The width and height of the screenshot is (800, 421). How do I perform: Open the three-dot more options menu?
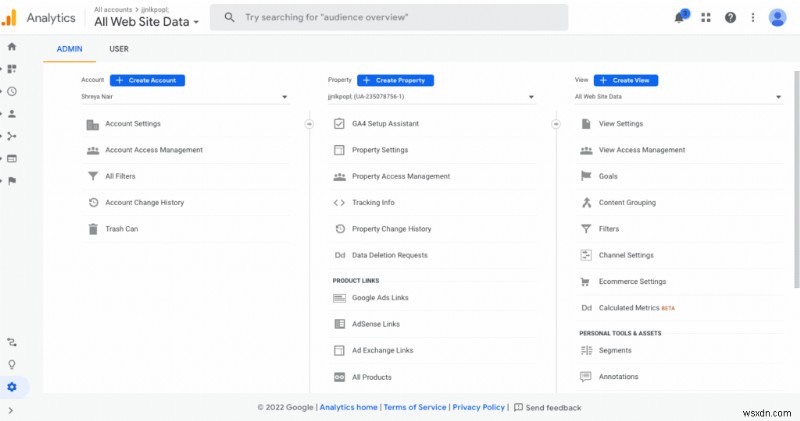click(x=753, y=17)
